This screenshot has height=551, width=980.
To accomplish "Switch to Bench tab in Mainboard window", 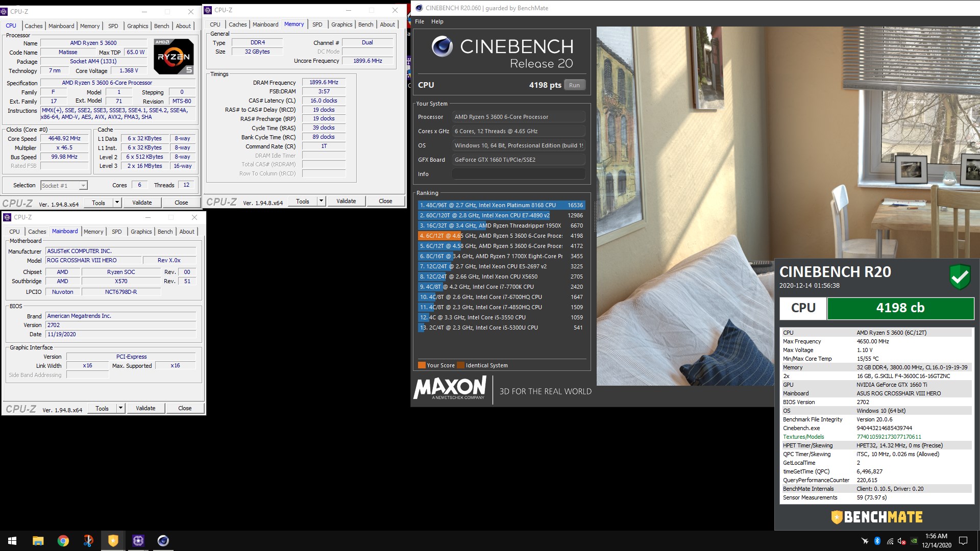I will [165, 232].
